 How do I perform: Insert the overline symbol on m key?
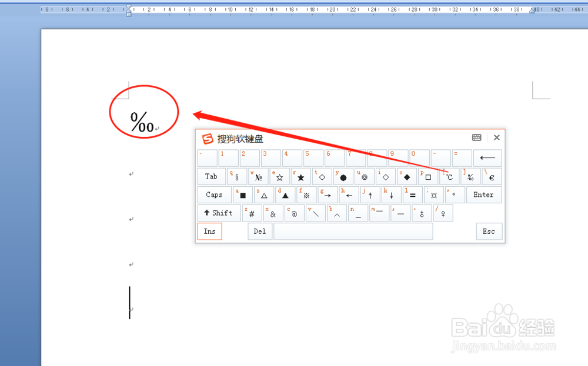379,213
